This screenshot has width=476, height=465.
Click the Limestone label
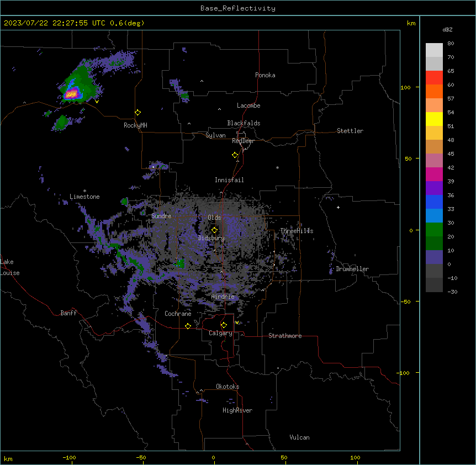pyautogui.click(x=84, y=197)
